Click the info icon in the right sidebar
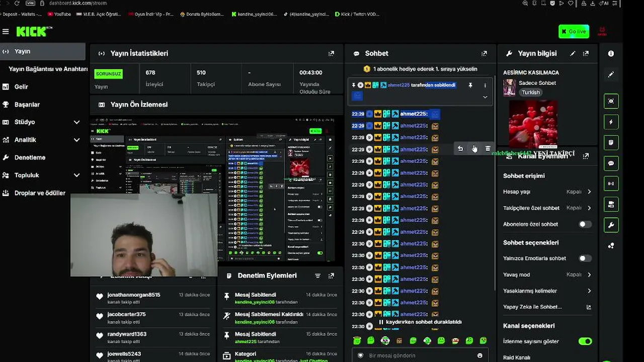Screen dimensions: 644x362 click(611, 54)
